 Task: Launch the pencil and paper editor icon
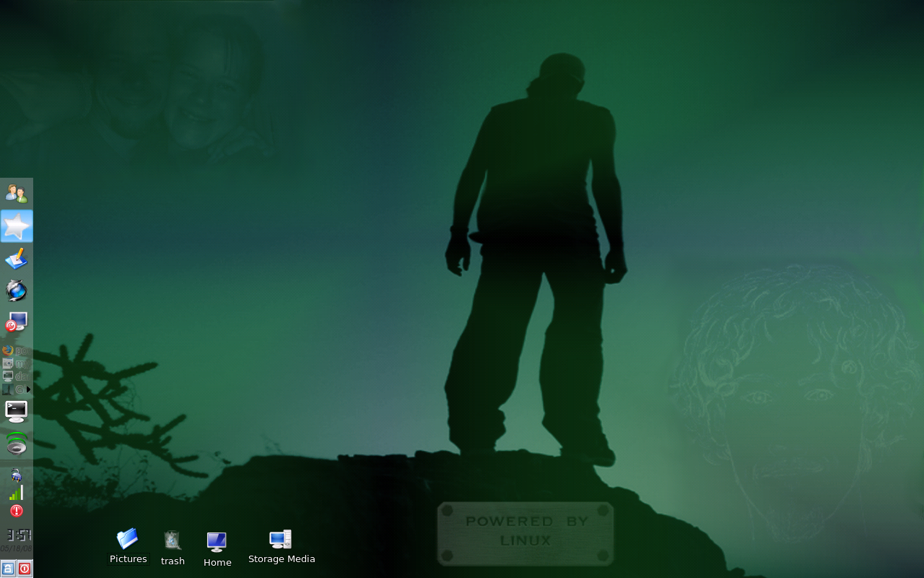(16, 259)
